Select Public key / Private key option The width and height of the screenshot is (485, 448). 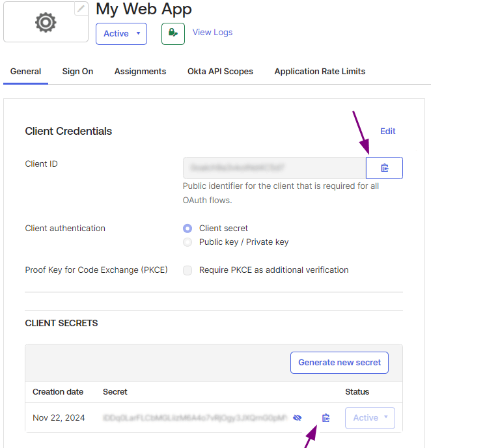click(187, 242)
